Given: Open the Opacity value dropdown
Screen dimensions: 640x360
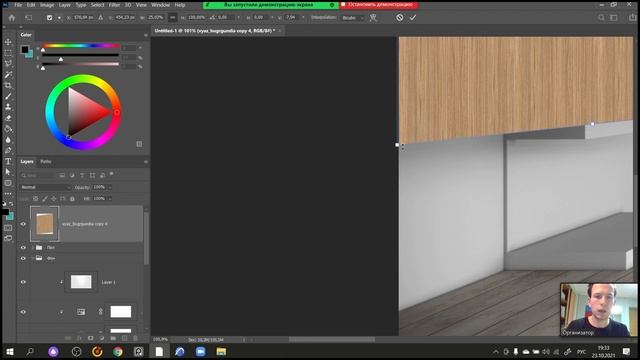Looking at the screenshot, I should click(109, 187).
